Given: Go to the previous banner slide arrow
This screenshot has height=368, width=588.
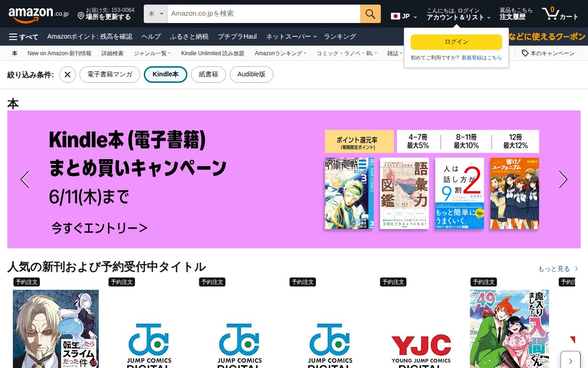Looking at the screenshot, I should click(25, 179).
